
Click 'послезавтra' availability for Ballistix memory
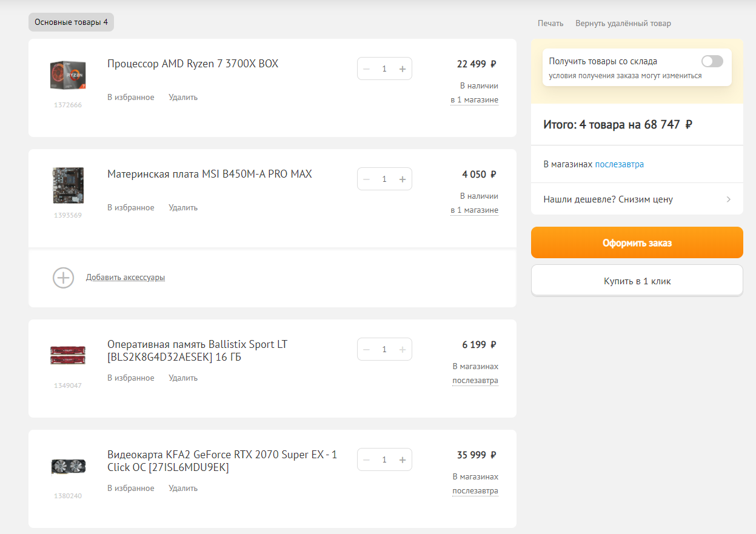click(475, 381)
